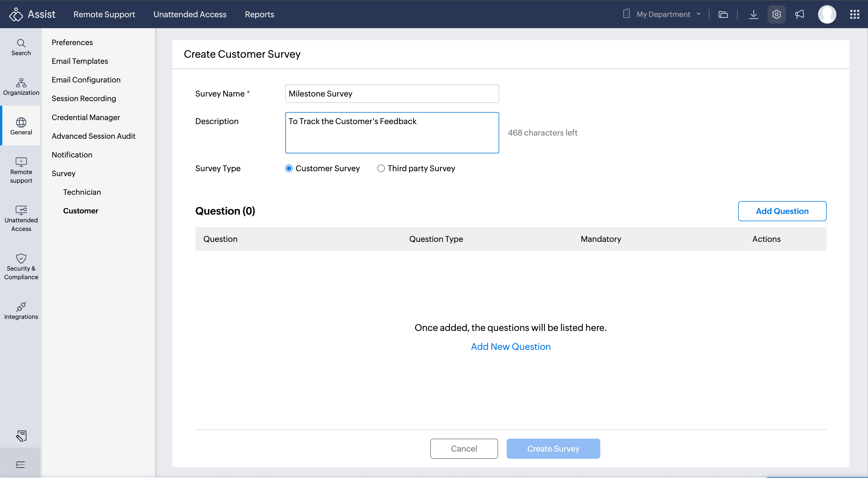The image size is (868, 478).
Task: Open the Organization settings section
Action: [21, 87]
